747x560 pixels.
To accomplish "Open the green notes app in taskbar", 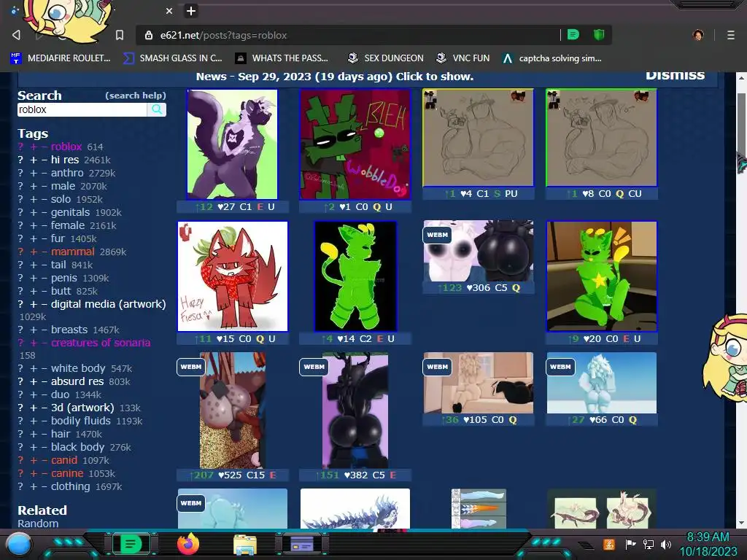I will 131,544.
